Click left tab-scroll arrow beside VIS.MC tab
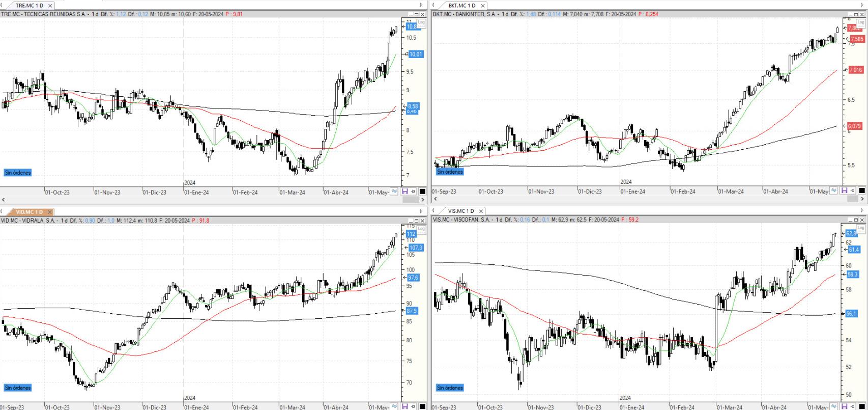The image size is (868, 410). (433, 211)
